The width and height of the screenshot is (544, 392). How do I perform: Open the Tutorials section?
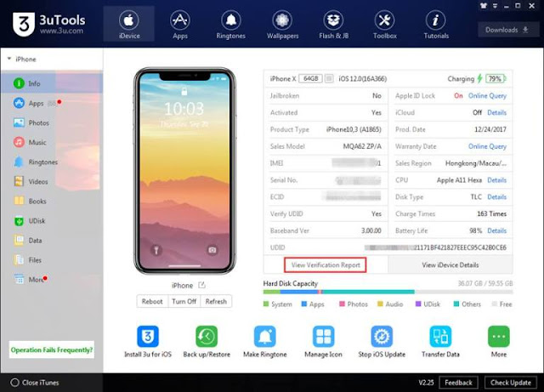point(436,24)
